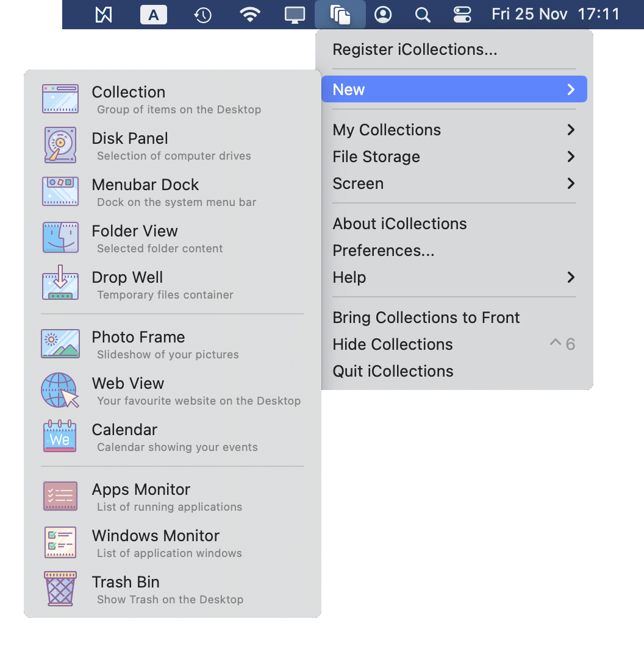
Task: Click the display mirroring menu bar icon
Action: (x=295, y=15)
